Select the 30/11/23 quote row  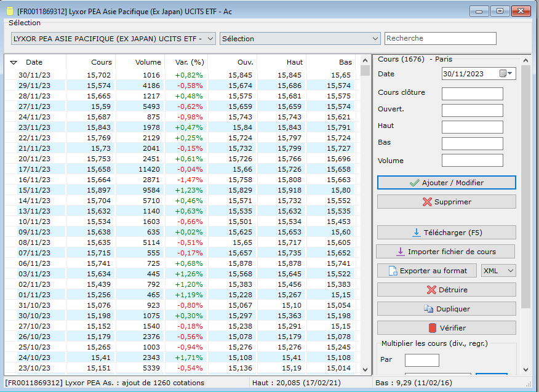click(182, 75)
